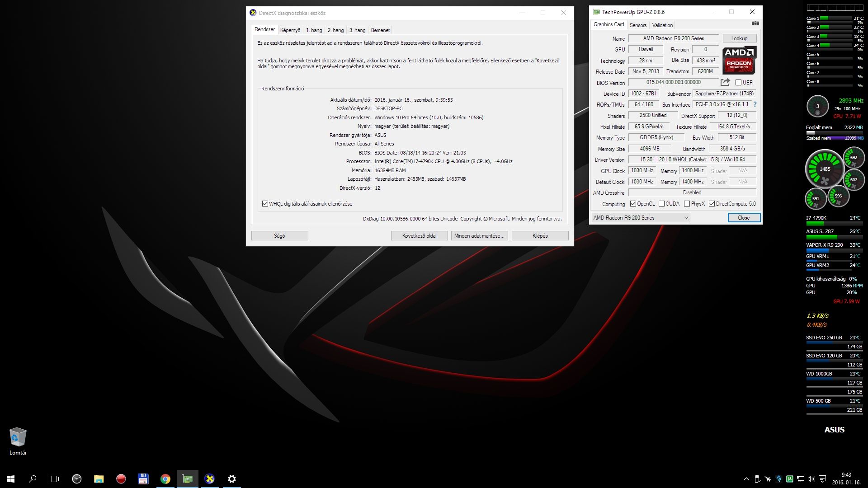Click the BIOS export share icon in GPU-Z
The image size is (868, 488).
coord(725,82)
